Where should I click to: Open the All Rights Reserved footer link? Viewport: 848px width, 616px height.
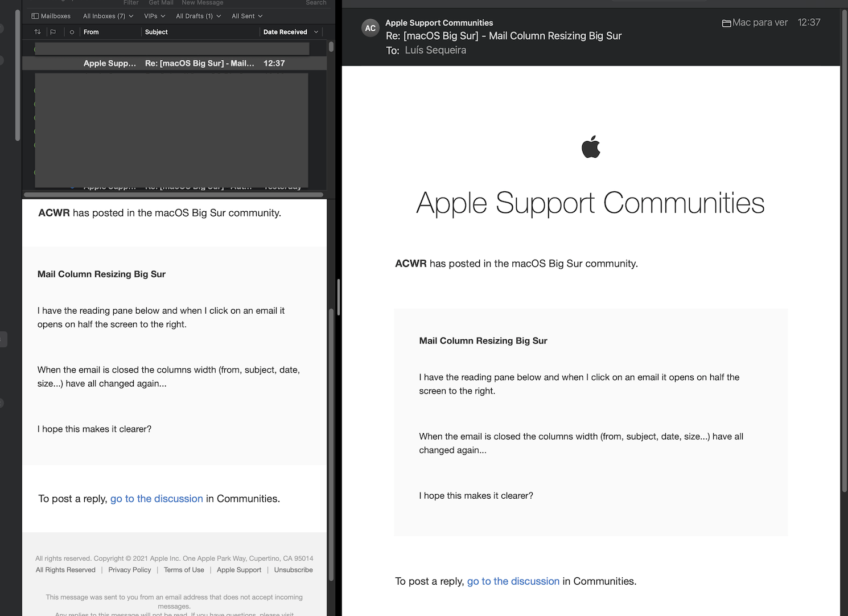(65, 570)
